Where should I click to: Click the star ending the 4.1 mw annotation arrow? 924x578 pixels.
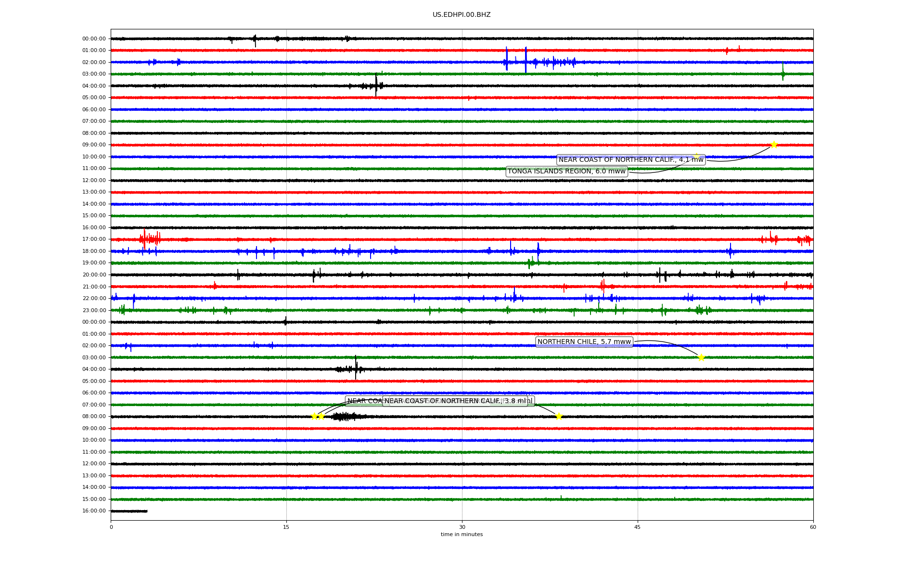[x=774, y=144]
